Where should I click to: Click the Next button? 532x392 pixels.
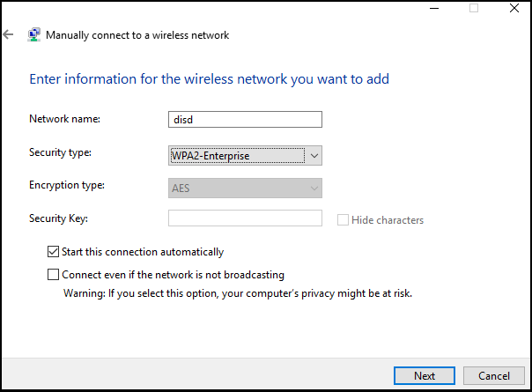425,376
